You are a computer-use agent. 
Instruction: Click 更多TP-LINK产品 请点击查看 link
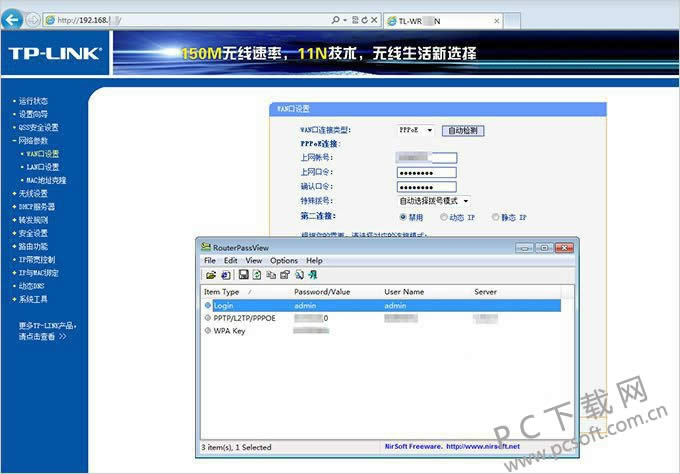point(47,331)
